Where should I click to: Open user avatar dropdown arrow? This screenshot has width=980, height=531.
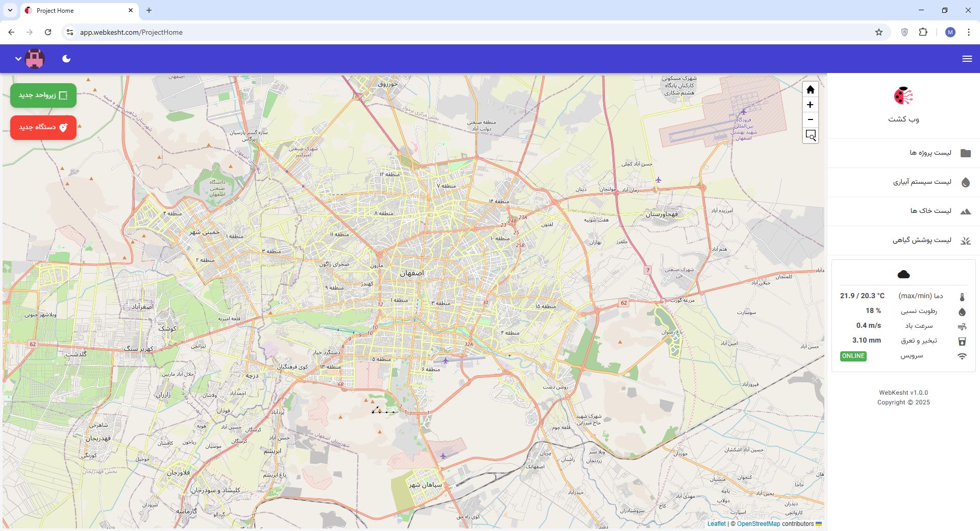click(x=18, y=59)
